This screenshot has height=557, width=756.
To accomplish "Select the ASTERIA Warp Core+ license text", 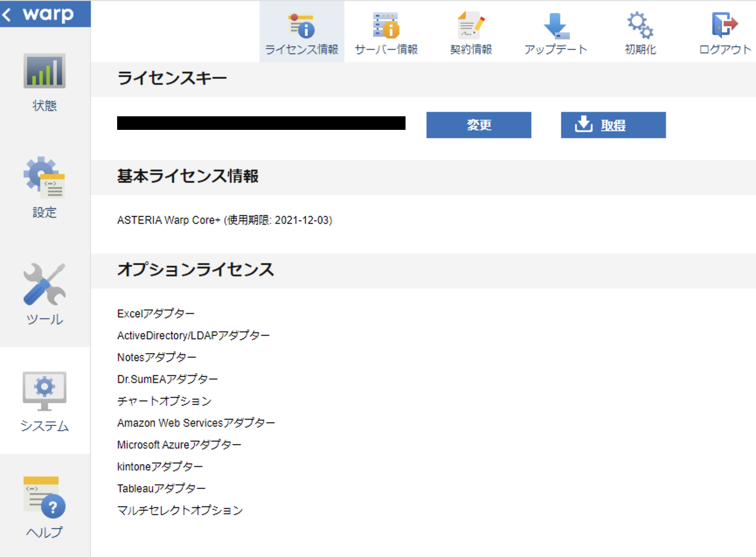I will click(225, 220).
